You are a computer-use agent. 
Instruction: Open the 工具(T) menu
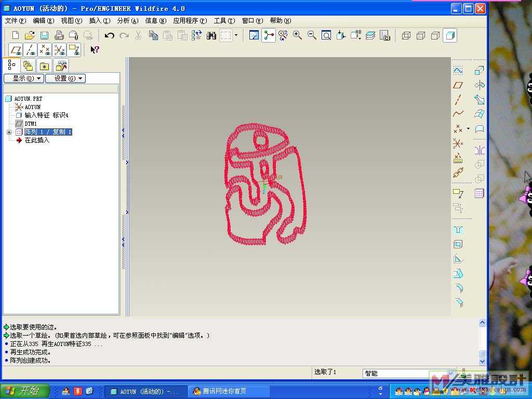pyautogui.click(x=224, y=21)
